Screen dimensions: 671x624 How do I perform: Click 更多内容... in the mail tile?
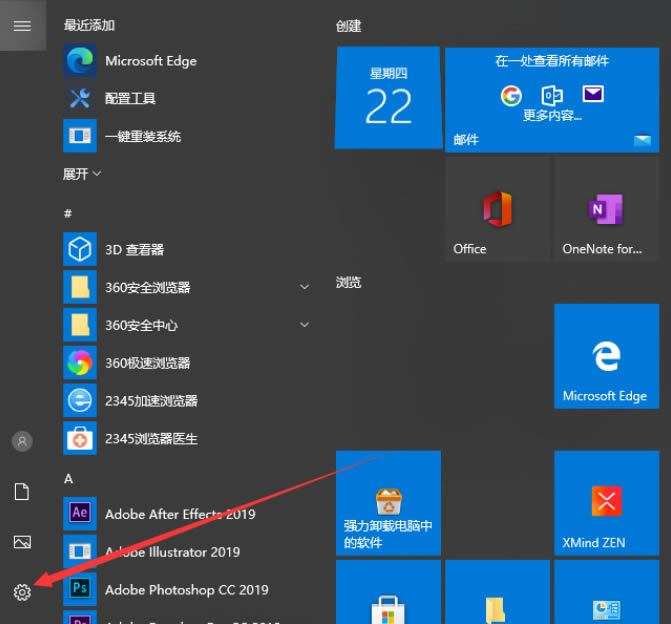[x=552, y=115]
